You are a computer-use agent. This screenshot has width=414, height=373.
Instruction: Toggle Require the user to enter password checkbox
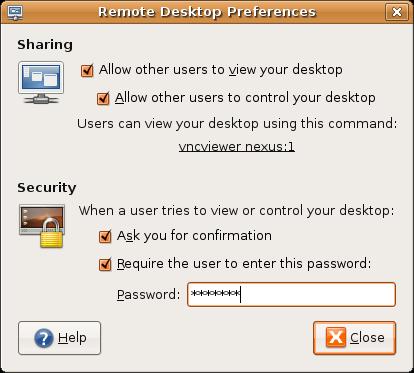(105, 264)
